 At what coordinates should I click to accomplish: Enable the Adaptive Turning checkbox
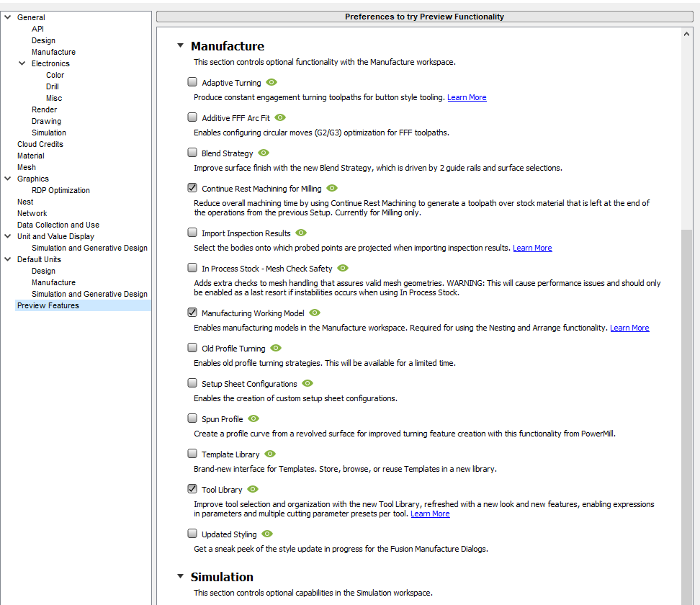192,81
